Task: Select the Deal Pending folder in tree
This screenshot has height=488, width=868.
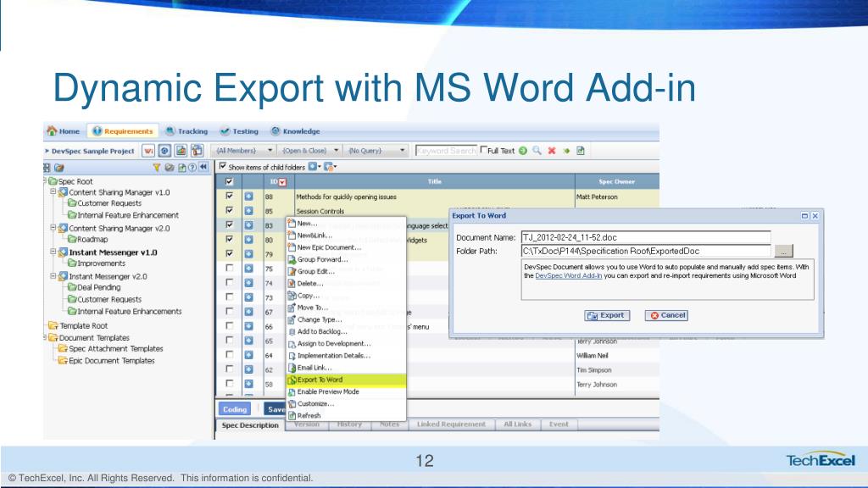Action: point(94,287)
